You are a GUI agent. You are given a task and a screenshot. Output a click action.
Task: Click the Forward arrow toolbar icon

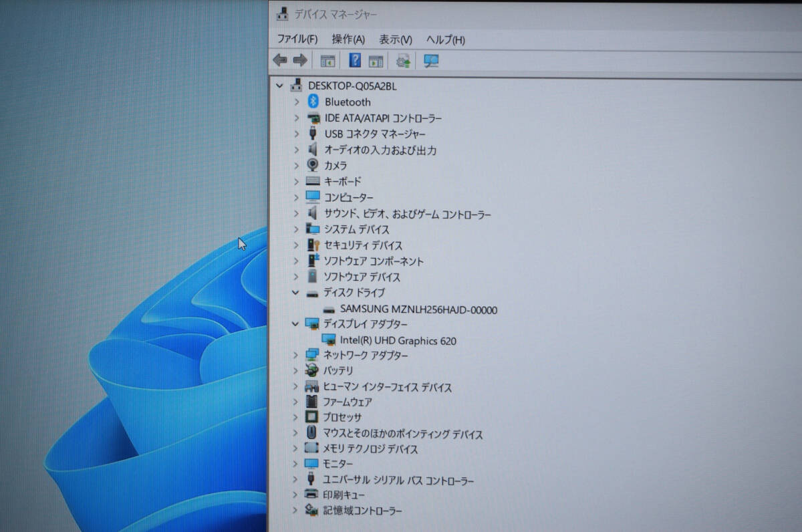(x=300, y=60)
